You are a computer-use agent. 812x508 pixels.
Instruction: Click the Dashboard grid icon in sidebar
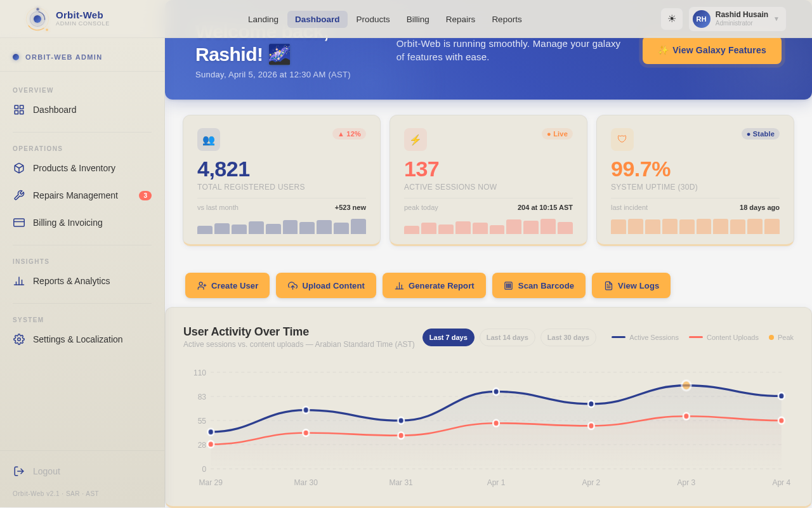click(x=19, y=110)
